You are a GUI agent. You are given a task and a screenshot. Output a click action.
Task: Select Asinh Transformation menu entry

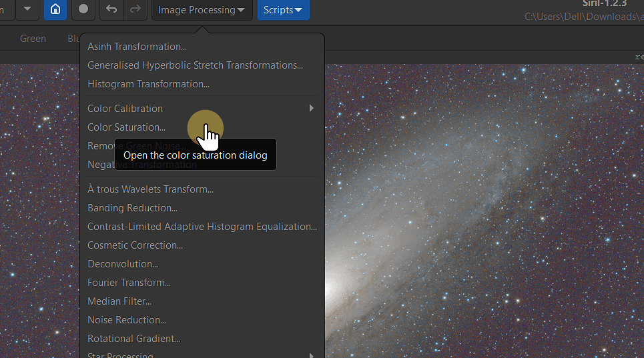(x=137, y=47)
